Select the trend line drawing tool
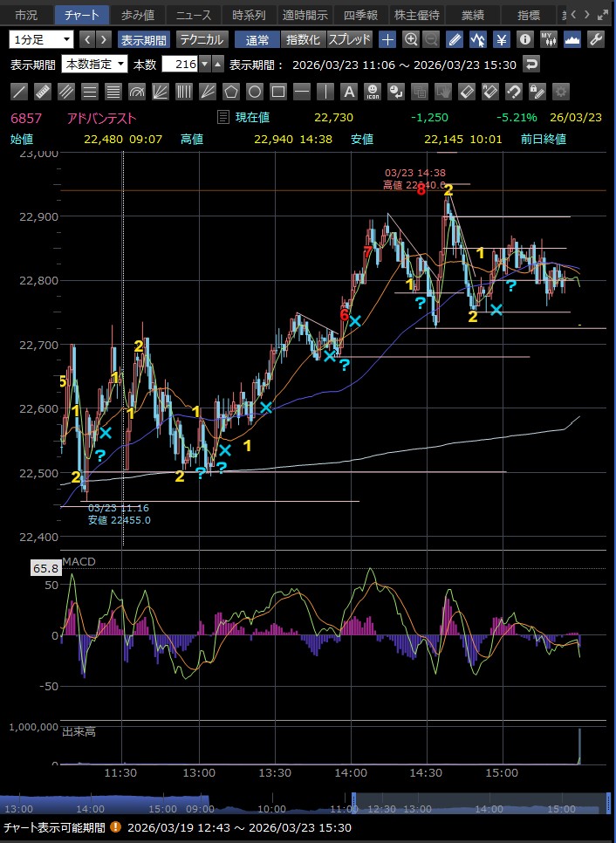Viewport: 616px width, 843px height. tap(20, 92)
